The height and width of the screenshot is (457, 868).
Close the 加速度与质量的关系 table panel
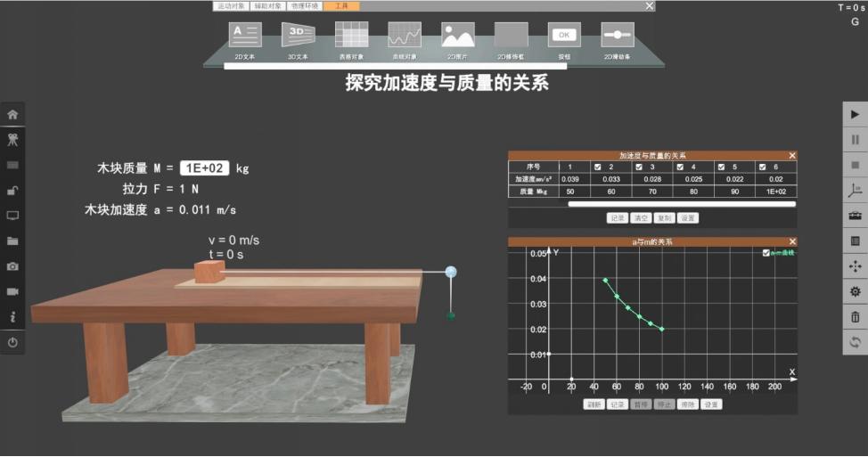point(792,156)
